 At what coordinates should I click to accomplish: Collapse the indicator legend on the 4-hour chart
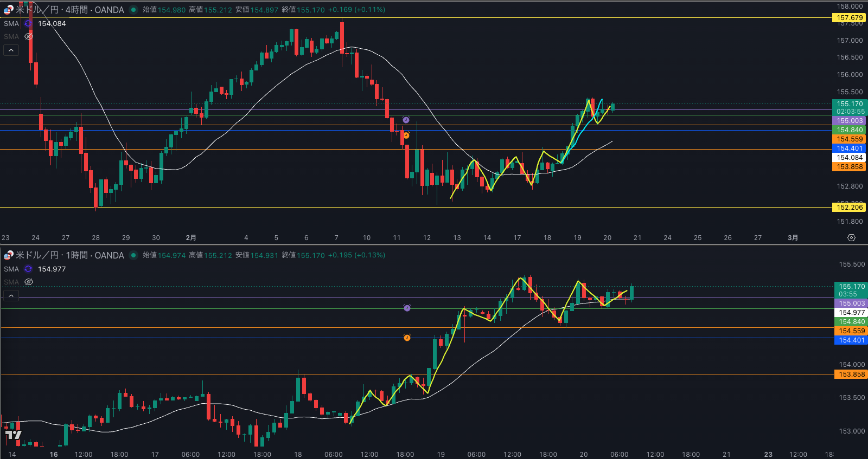click(x=11, y=50)
